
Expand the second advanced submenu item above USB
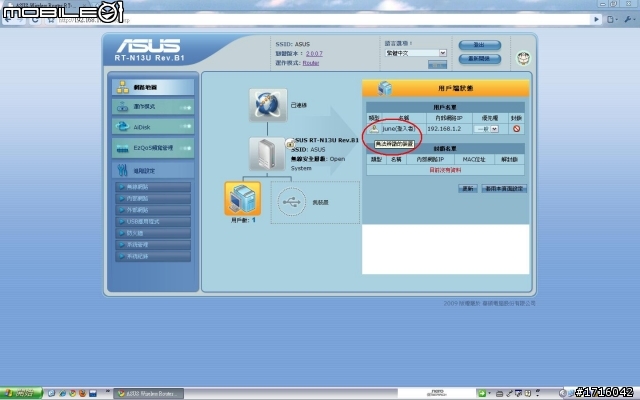pos(153,198)
